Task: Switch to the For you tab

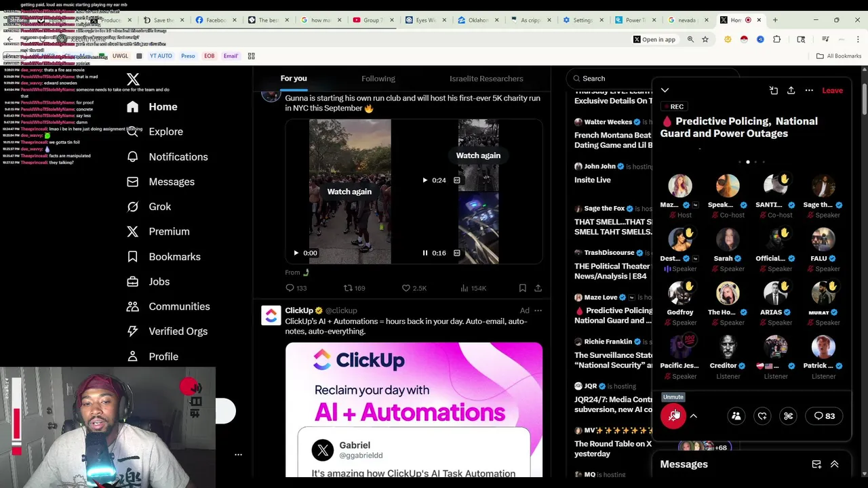Action: [x=294, y=79]
